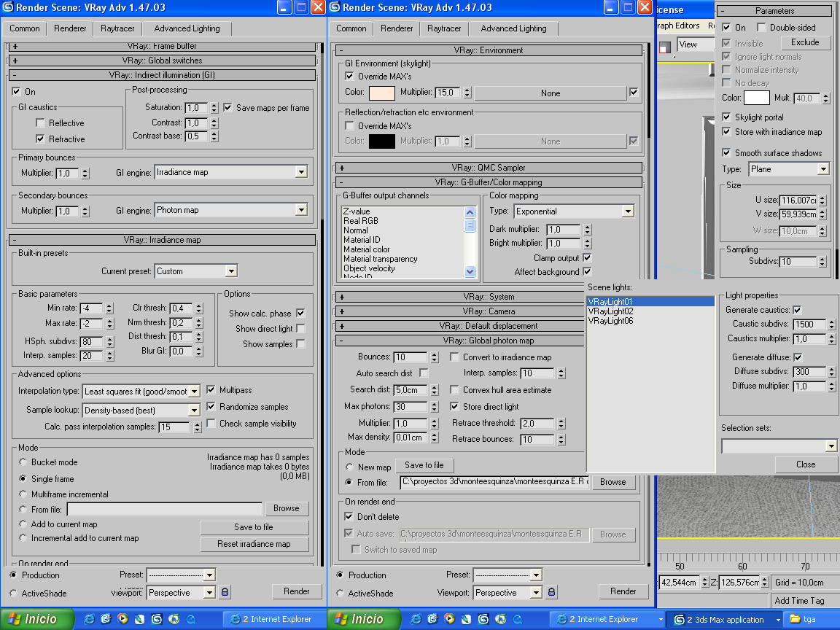Click Save to file under irradiance map
840x630 pixels.
[x=254, y=527]
